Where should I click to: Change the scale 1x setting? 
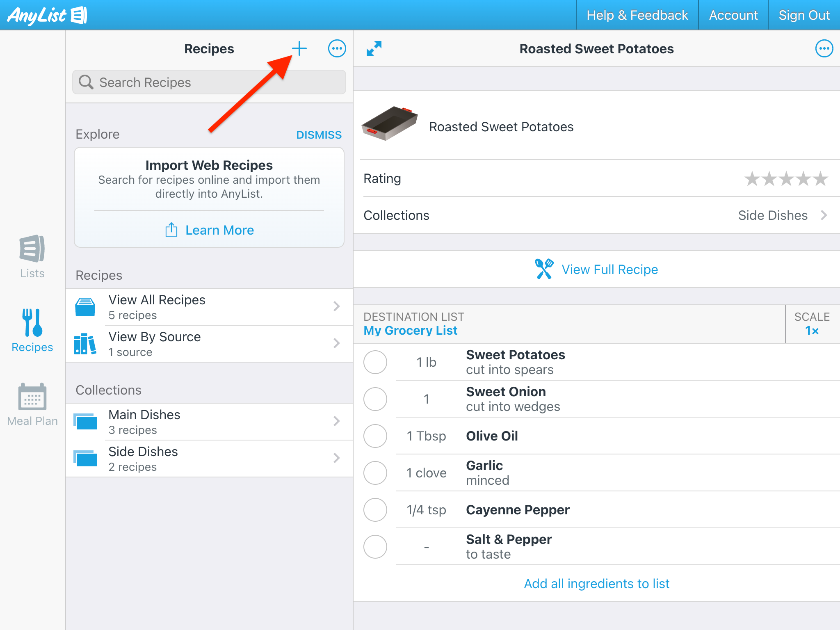coord(812,330)
